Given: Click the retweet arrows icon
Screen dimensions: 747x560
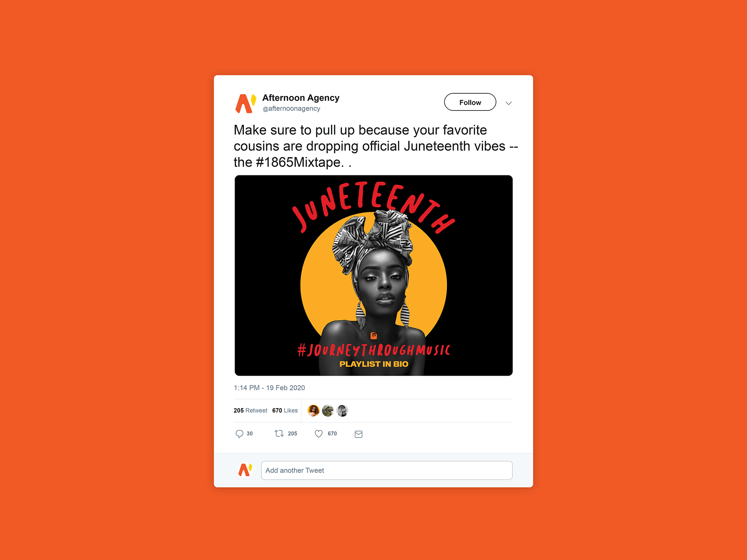Looking at the screenshot, I should click(279, 433).
